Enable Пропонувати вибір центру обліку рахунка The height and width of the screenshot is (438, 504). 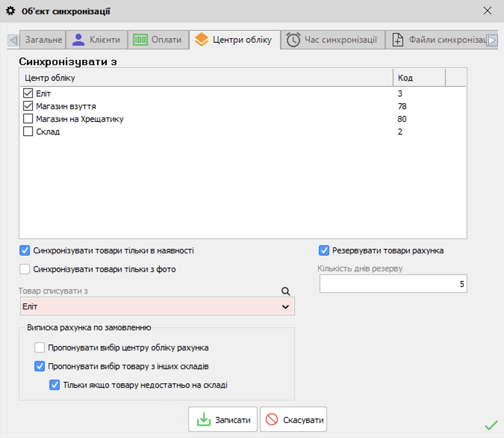click(x=40, y=348)
